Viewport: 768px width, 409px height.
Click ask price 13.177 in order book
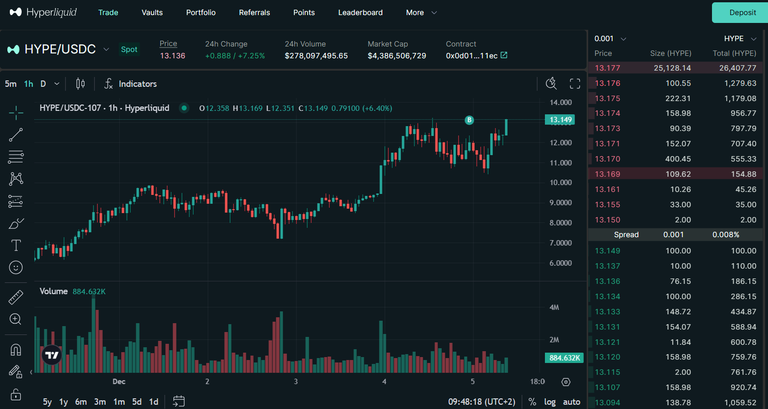(607, 68)
